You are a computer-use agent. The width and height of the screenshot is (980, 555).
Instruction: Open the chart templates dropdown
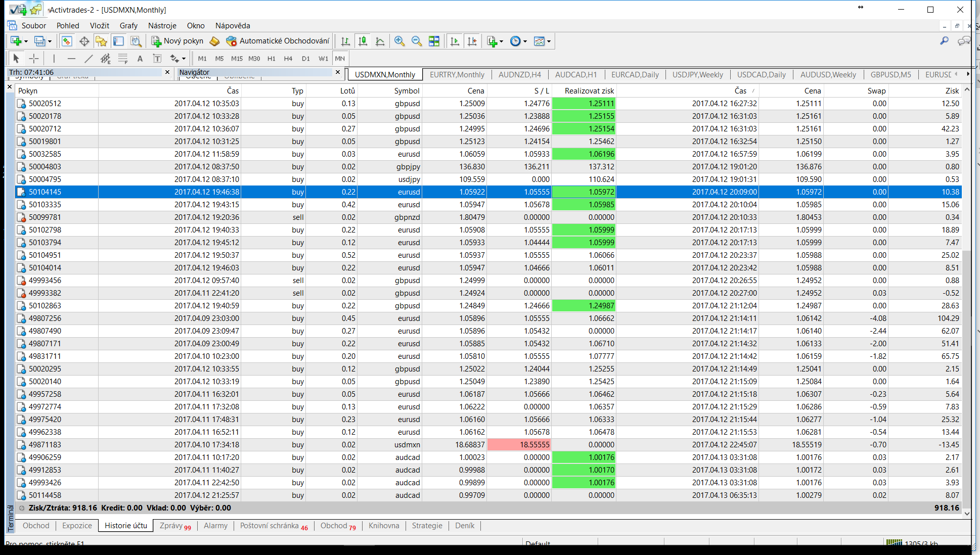[x=549, y=41]
